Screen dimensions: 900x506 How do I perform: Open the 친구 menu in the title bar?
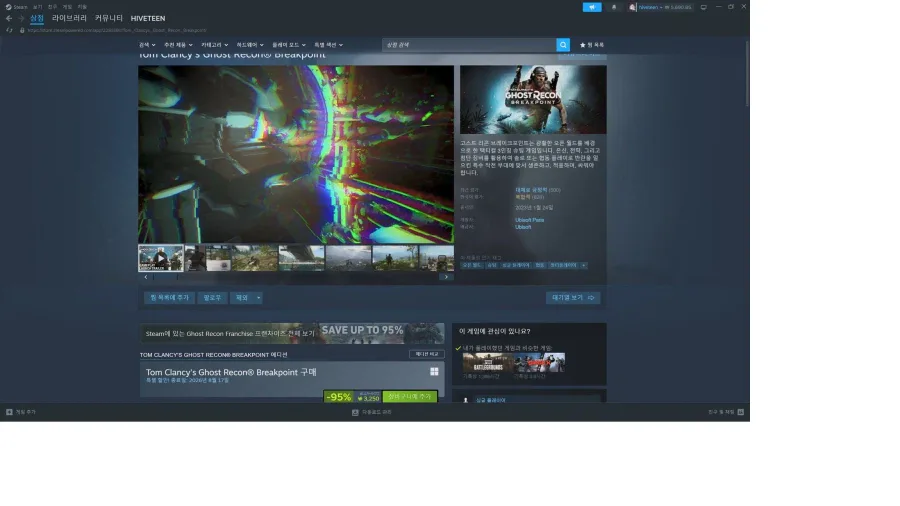click(x=52, y=7)
